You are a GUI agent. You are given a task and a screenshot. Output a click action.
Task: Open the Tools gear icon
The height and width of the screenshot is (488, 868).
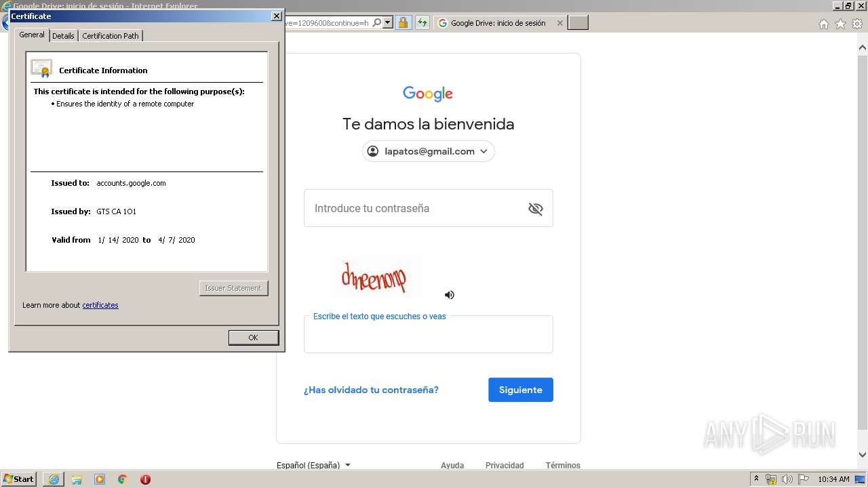pyautogui.click(x=857, y=24)
